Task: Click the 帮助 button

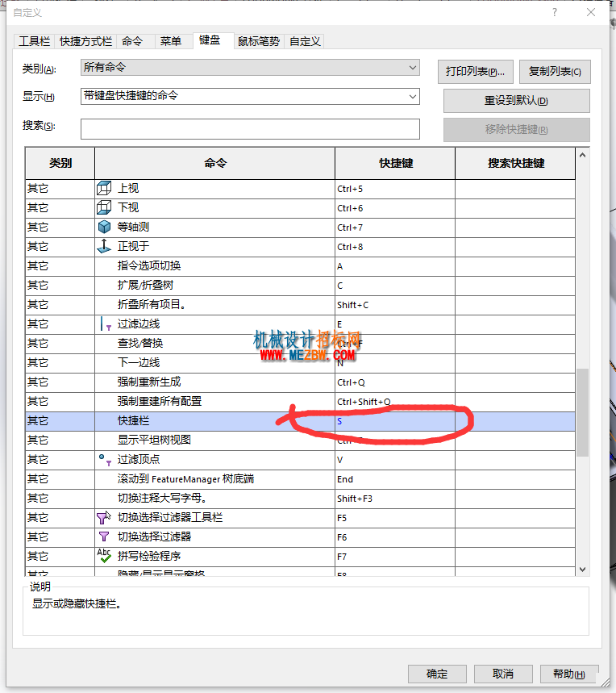Action: tap(569, 674)
